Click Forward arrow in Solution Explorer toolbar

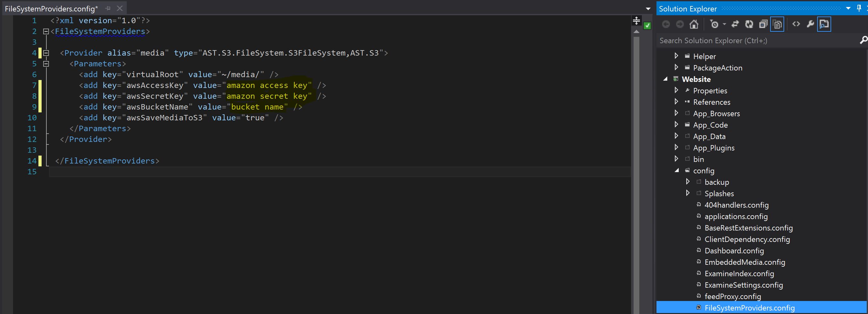coord(680,24)
